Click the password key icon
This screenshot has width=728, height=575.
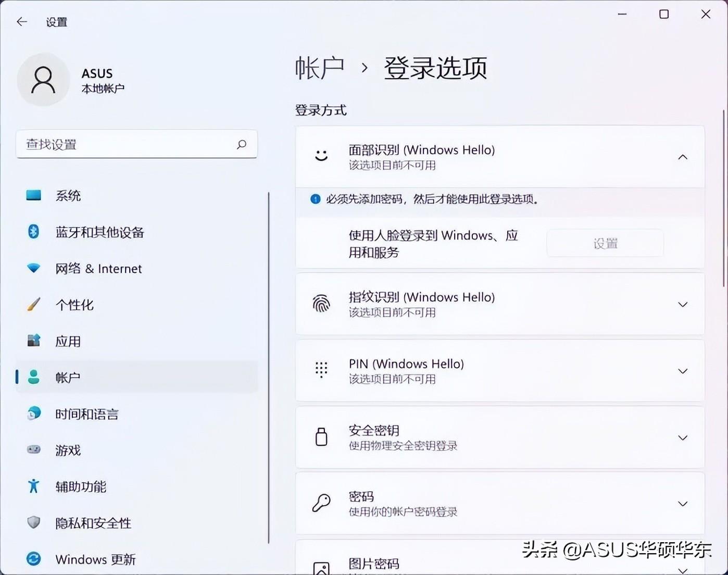coord(321,503)
